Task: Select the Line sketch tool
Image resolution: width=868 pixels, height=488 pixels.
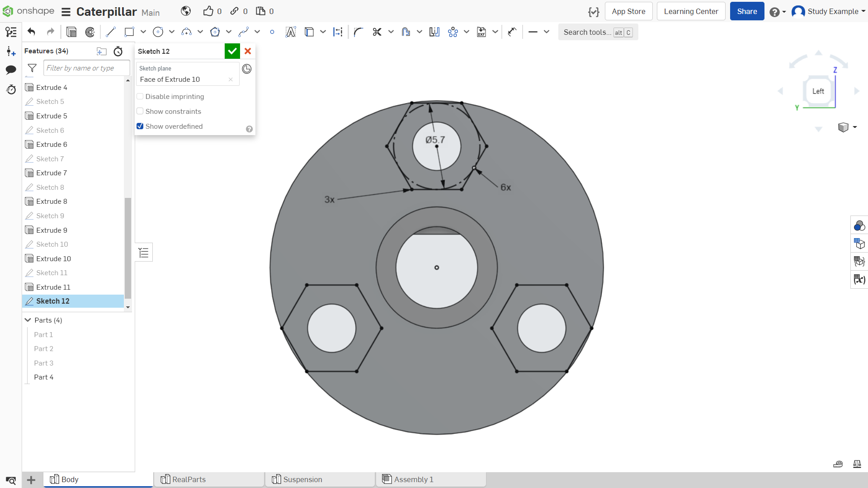Action: pos(110,32)
